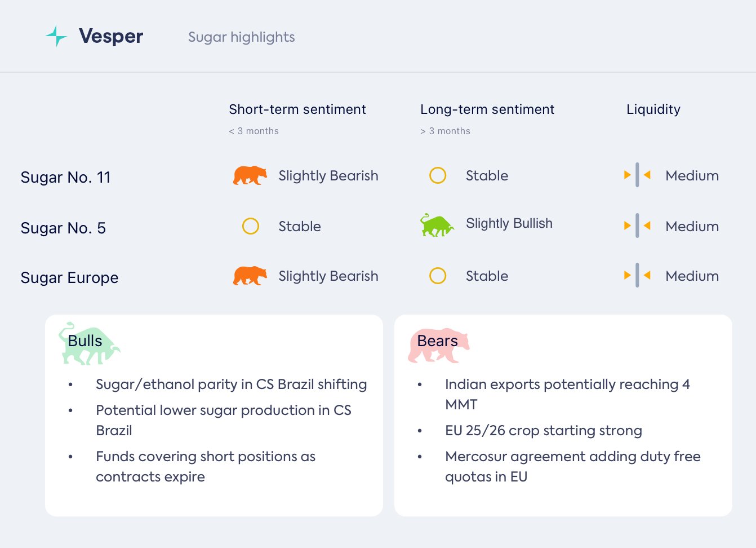The image size is (756, 548).
Task: Click the orange bear icon for Sugar No. 11
Action: 250,175
